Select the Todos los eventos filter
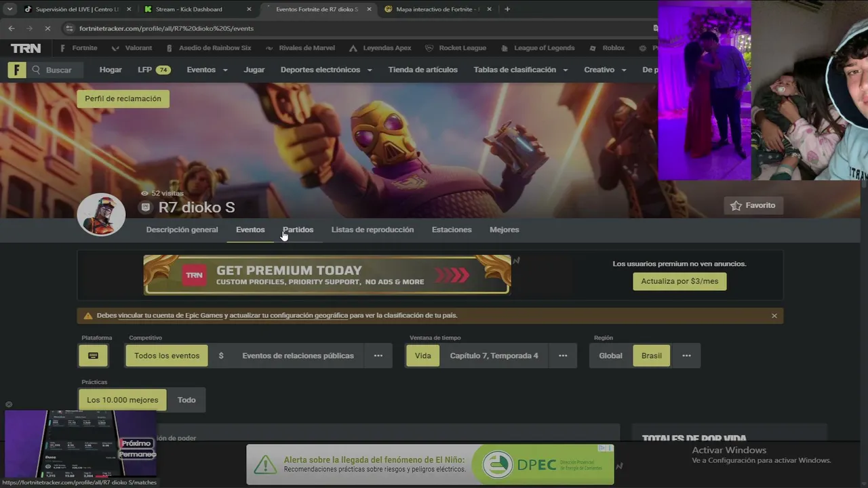Image resolution: width=868 pixels, height=488 pixels. [x=167, y=356]
